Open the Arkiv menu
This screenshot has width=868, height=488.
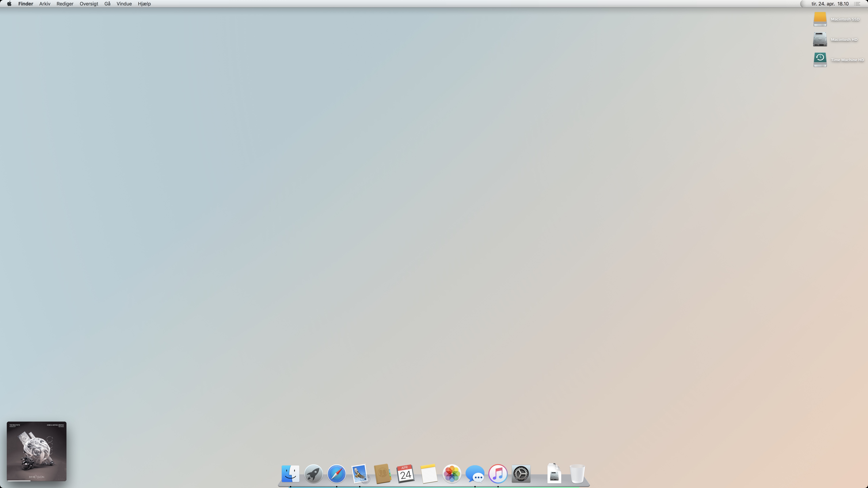pyautogui.click(x=45, y=4)
